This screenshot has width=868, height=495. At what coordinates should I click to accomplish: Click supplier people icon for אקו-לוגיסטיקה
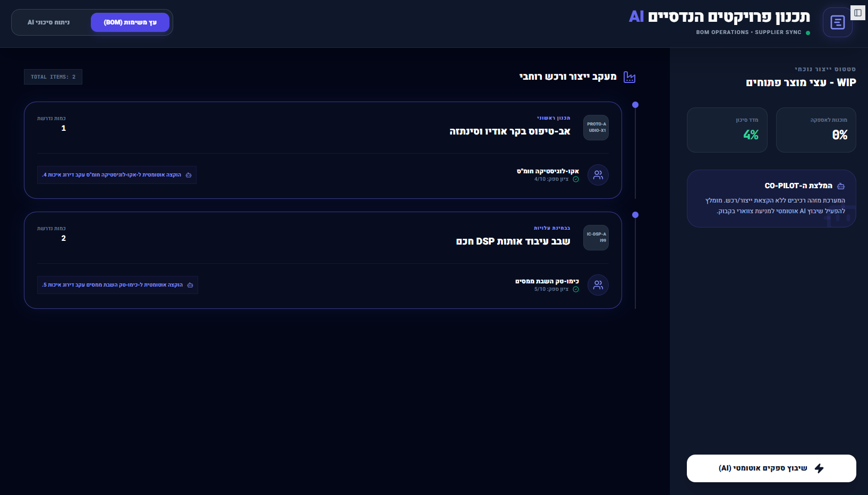tap(598, 175)
